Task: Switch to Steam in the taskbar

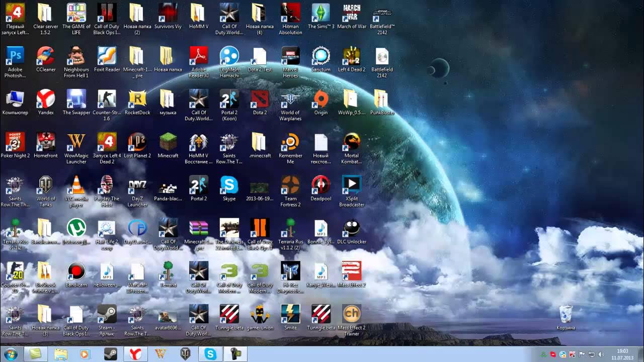Action: tap(110, 354)
